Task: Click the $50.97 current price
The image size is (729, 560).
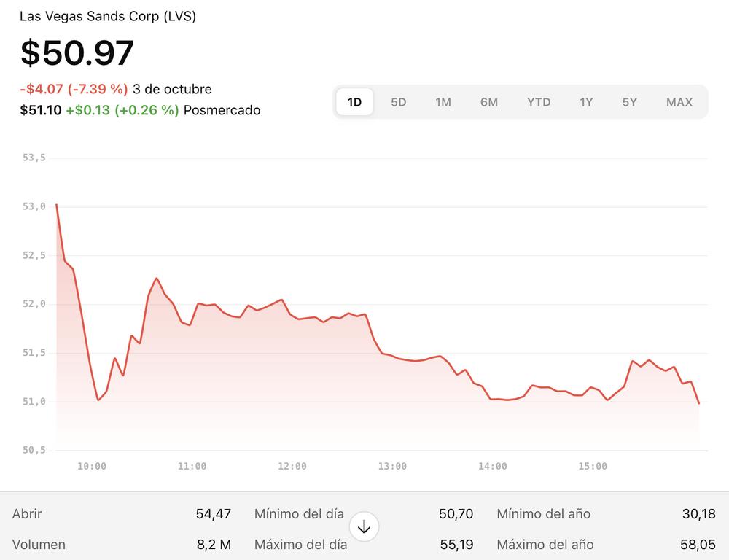Action: (77, 53)
